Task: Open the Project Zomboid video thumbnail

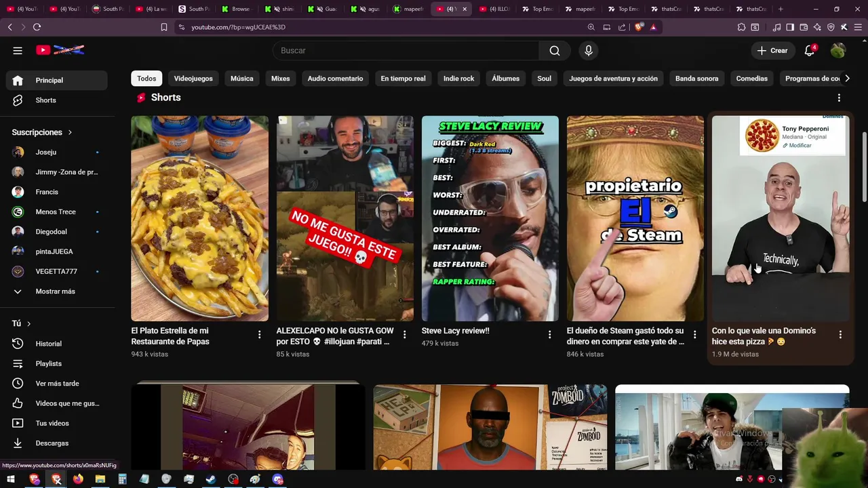Action: click(x=490, y=427)
